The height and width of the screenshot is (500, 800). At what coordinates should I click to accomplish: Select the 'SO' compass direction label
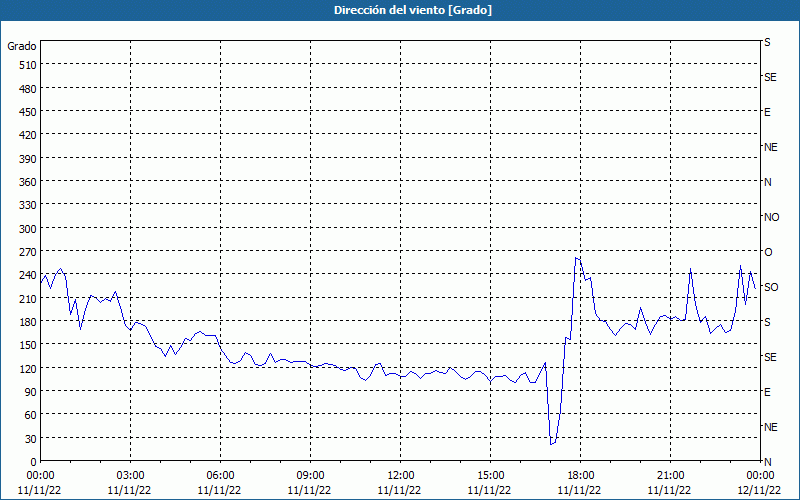[x=771, y=287]
